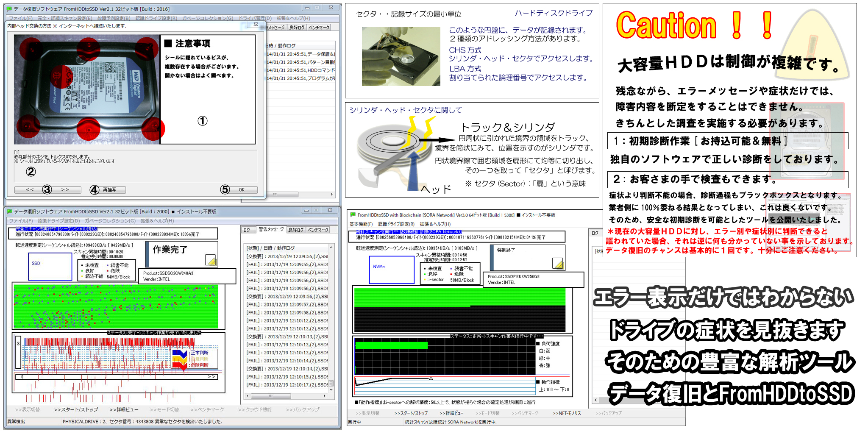The width and height of the screenshot is (868, 434).
Task: Click left scroll arrow in Ver3.0 log panel
Action: click(596, 400)
